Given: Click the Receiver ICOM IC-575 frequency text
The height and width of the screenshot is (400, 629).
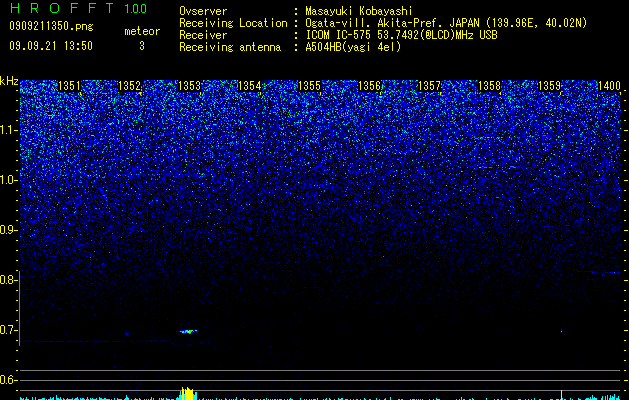Looking at the screenshot, I should (x=401, y=35).
